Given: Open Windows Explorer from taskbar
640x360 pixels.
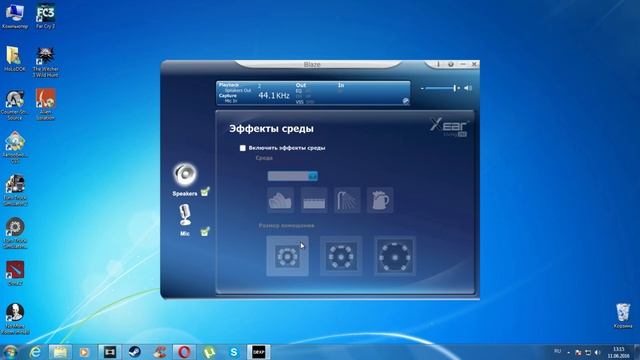Looking at the screenshot, I should point(60,352).
